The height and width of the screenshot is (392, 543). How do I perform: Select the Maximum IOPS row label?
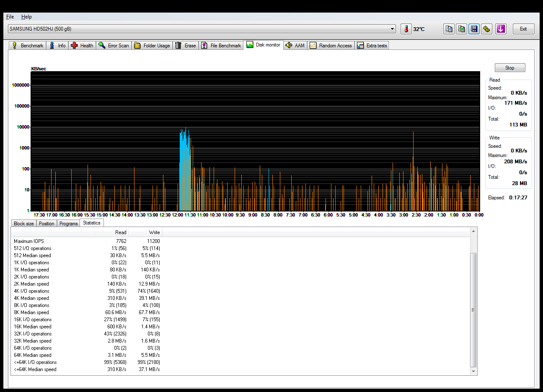pos(29,241)
